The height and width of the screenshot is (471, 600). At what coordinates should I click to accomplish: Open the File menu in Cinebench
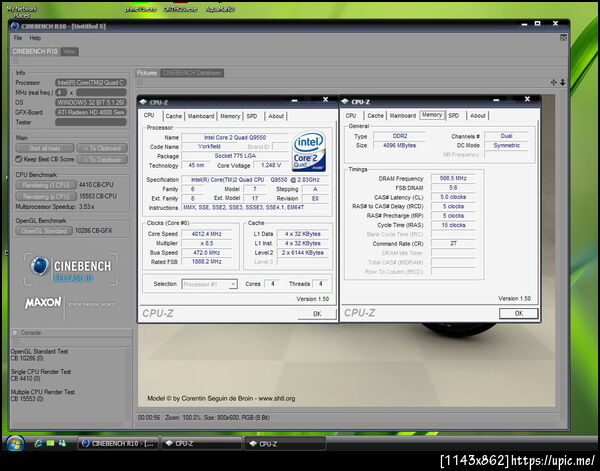click(18, 38)
